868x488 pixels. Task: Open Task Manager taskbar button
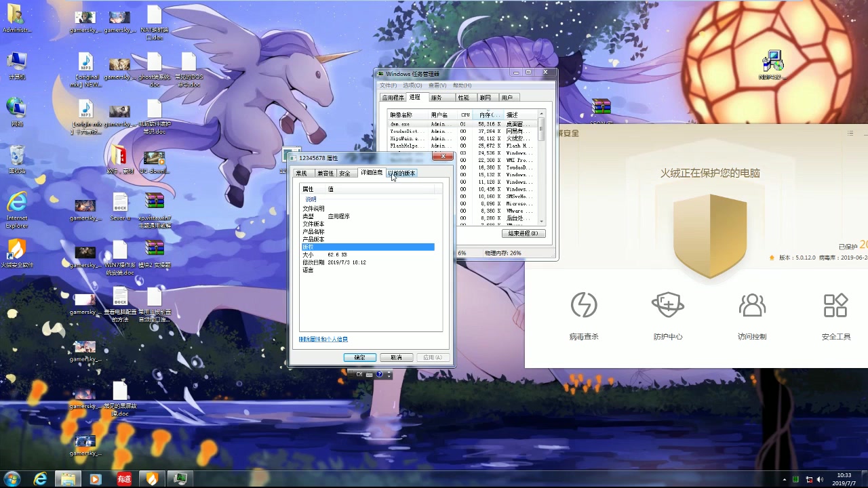point(180,479)
